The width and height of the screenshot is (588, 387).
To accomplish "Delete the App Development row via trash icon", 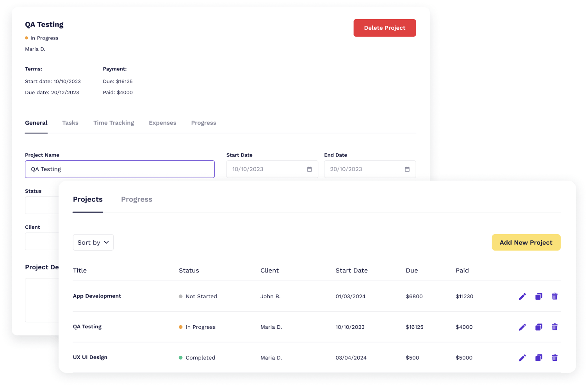I will pos(555,296).
